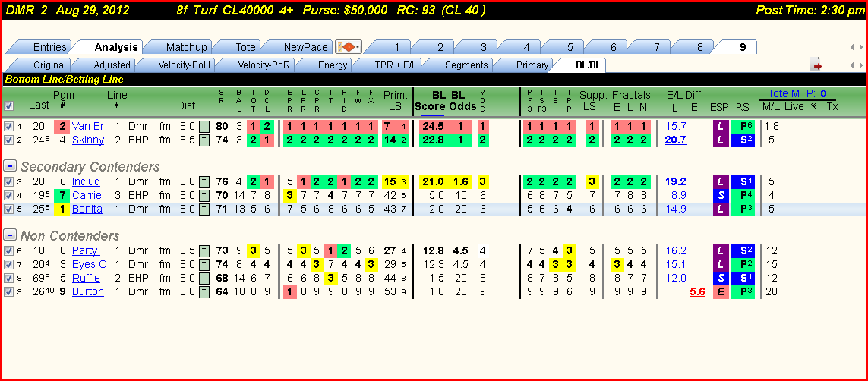
Task: Select the Velocity-PoH sub-tab
Action: pos(183,65)
